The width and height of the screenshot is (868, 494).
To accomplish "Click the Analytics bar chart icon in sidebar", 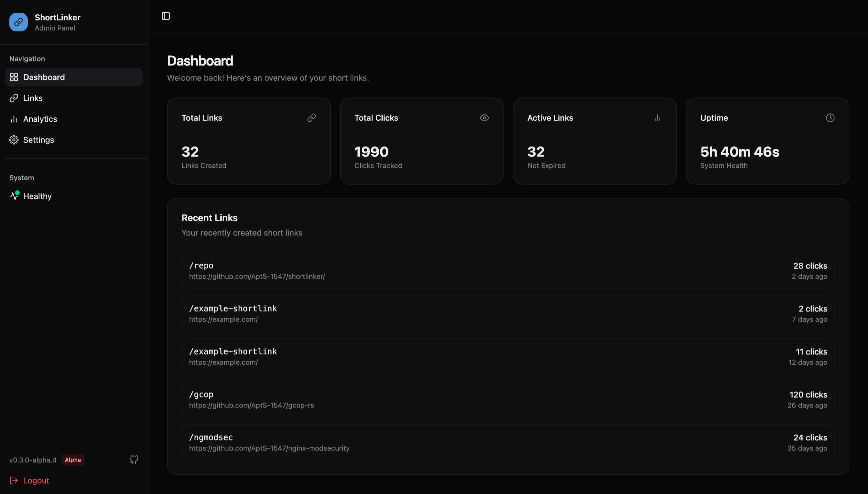I will [x=14, y=119].
